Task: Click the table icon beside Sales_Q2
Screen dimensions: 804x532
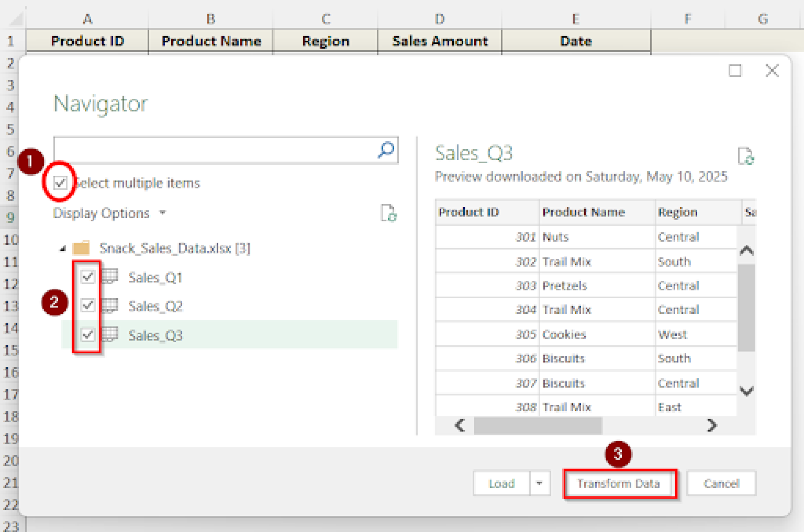Action: (x=111, y=306)
